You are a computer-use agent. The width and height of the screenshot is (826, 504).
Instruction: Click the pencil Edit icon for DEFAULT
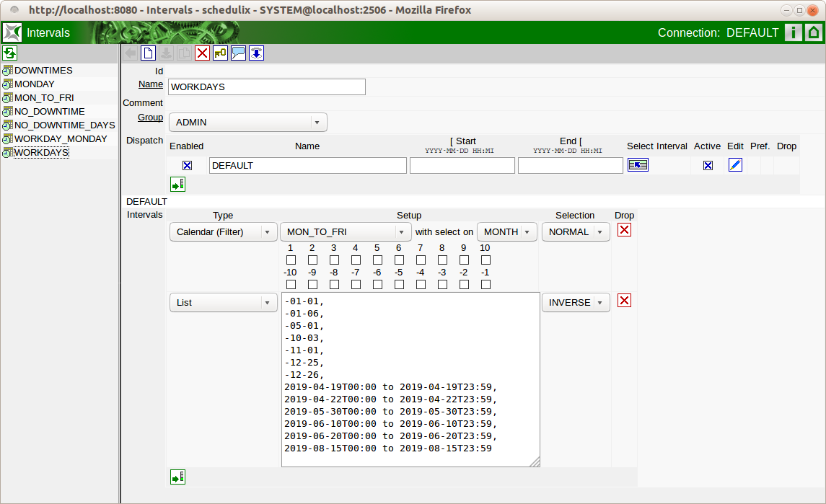(x=735, y=165)
